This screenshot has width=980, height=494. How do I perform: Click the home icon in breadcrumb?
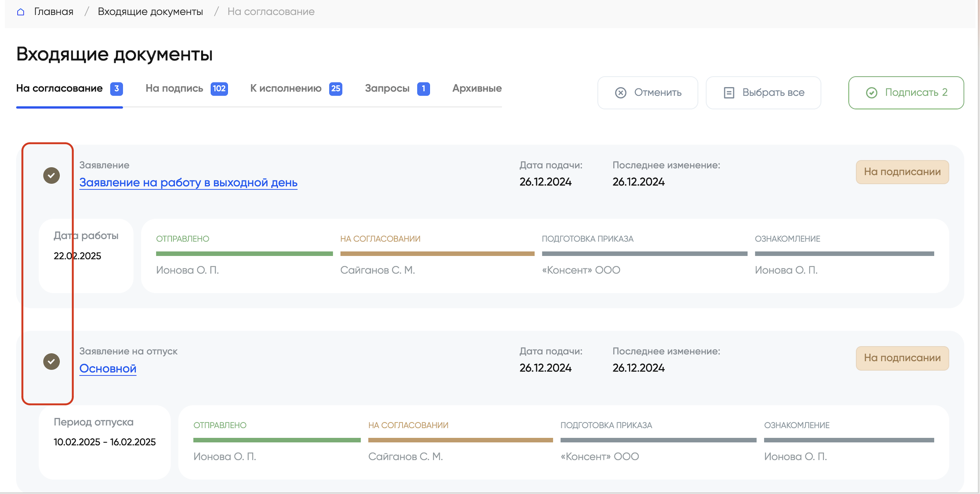tap(21, 12)
